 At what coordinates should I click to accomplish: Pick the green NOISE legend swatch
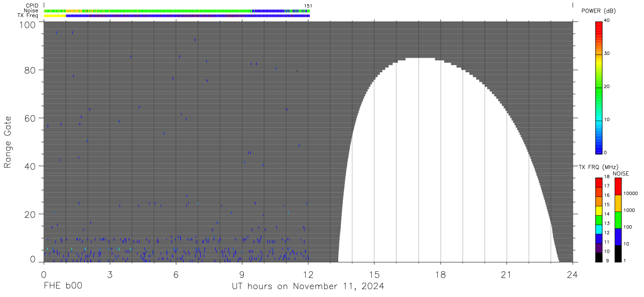(618, 220)
